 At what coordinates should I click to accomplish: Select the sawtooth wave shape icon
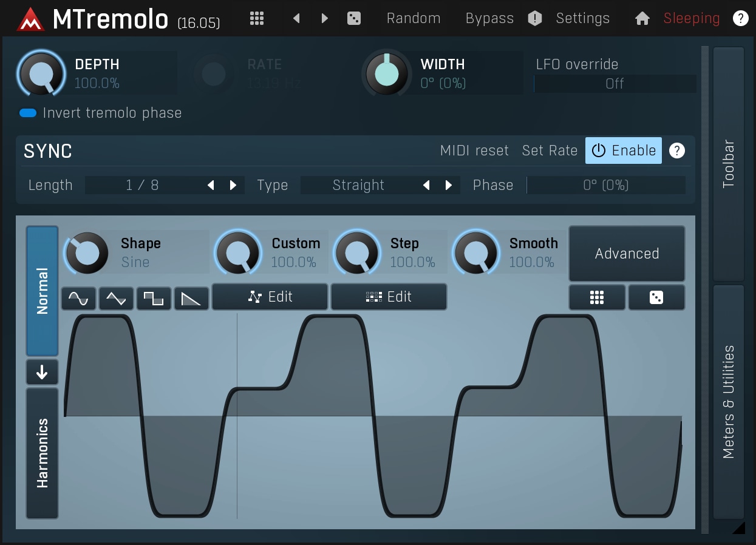191,298
